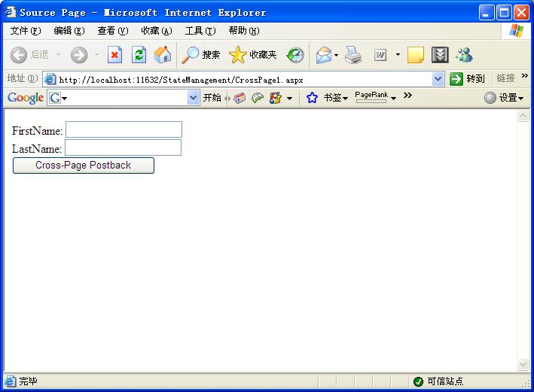
Task: Click the 链接 links label
Action: tap(505, 78)
